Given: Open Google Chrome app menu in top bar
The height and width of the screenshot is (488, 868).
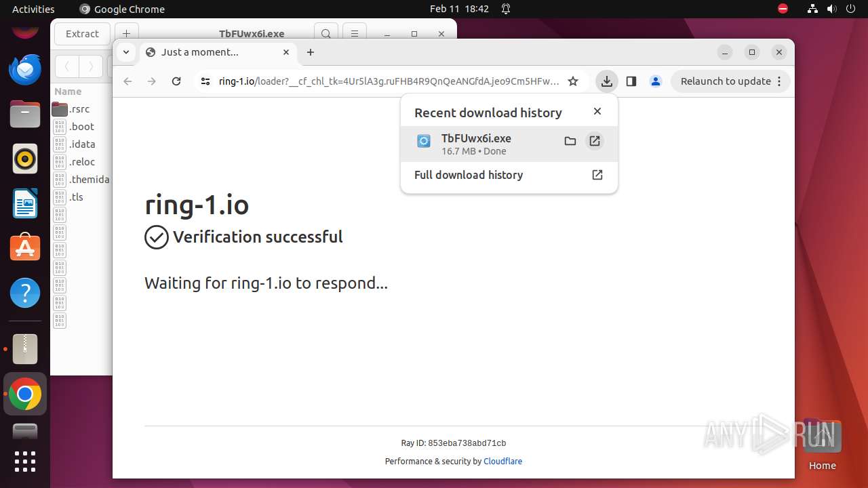Looking at the screenshot, I should (122, 9).
